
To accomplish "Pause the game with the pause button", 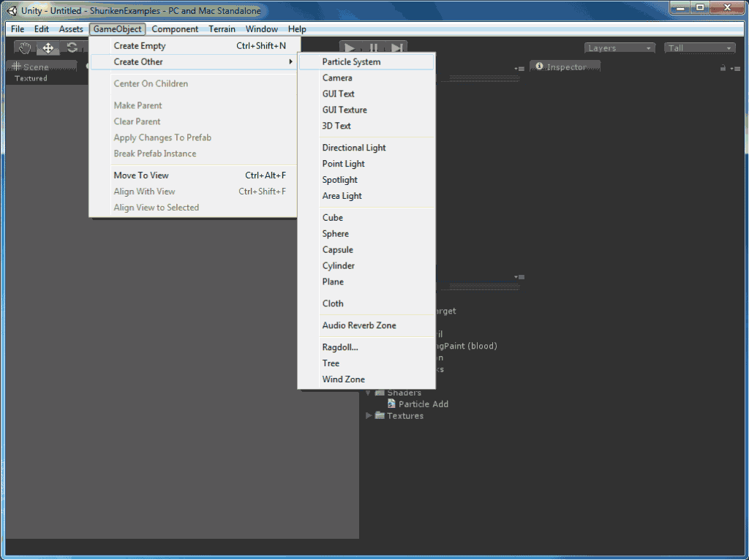I will (x=374, y=48).
